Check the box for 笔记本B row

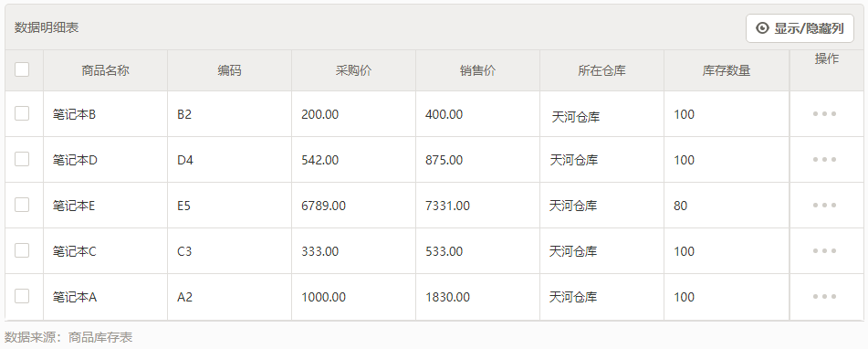22,113
